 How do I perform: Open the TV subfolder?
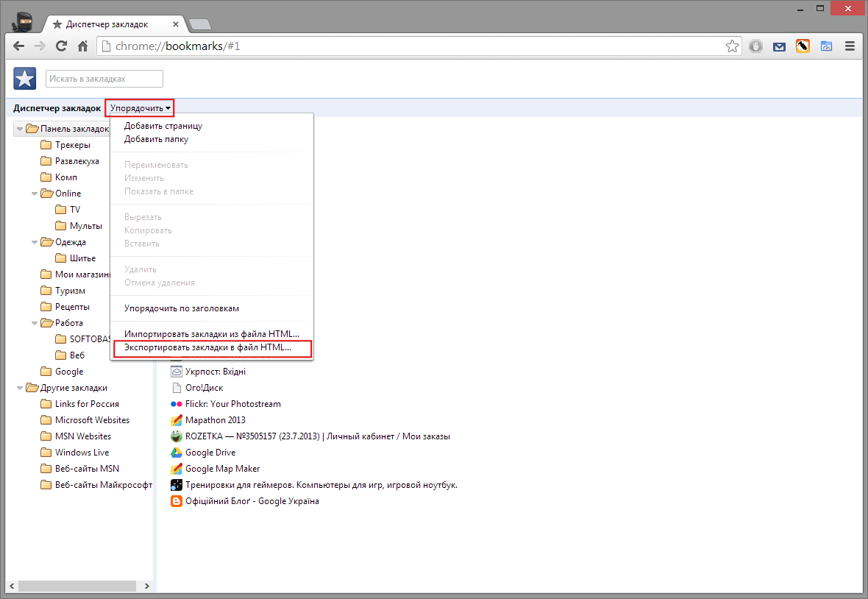[68, 209]
